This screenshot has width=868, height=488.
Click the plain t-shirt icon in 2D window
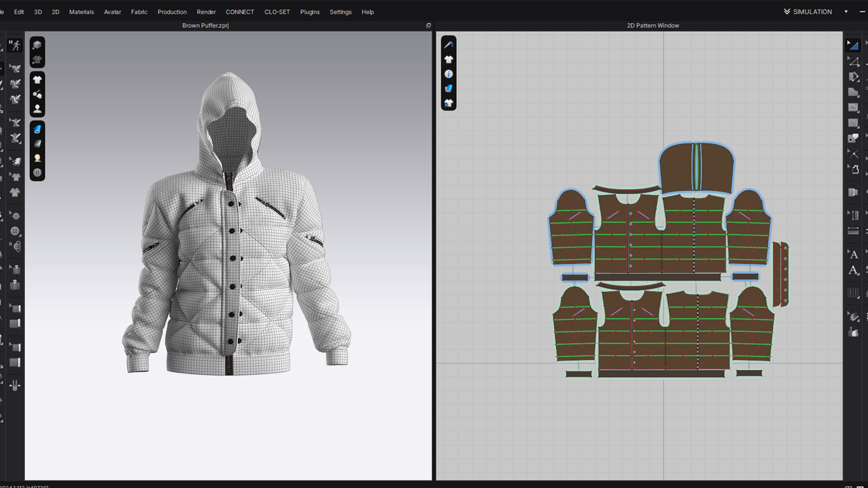click(x=448, y=59)
